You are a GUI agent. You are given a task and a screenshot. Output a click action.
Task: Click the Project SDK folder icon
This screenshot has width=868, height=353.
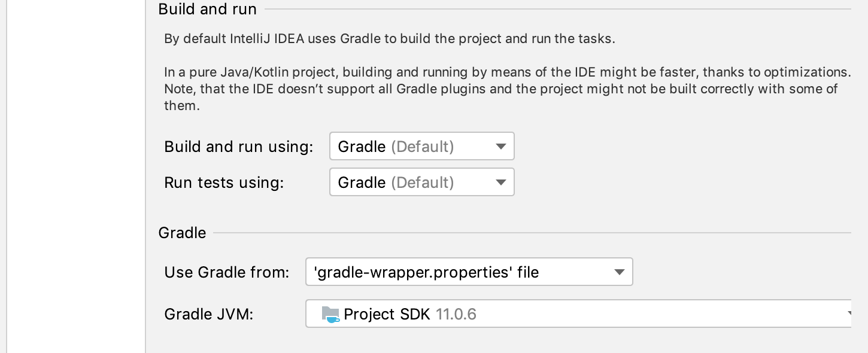pyautogui.click(x=330, y=314)
